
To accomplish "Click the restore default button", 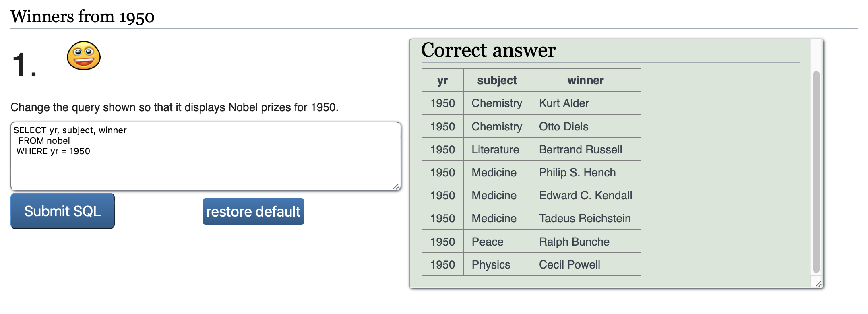I will pos(253,211).
